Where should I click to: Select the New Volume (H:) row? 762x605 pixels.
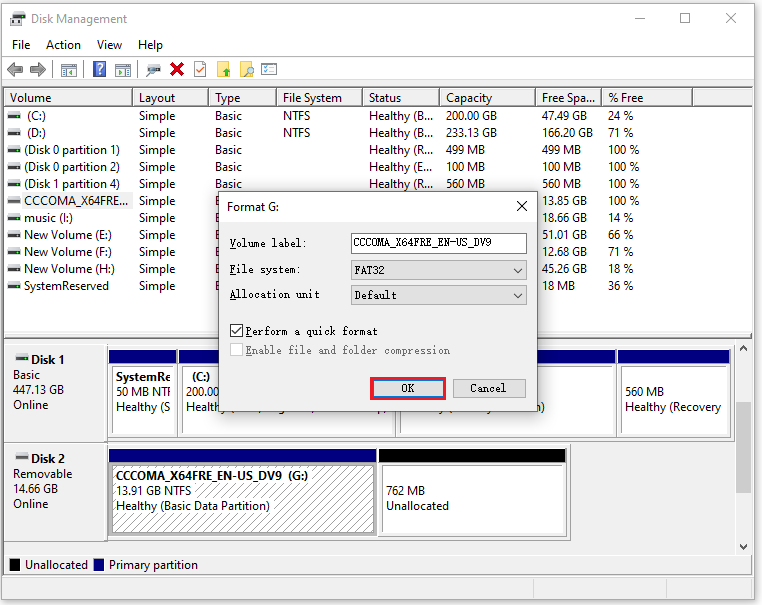[x=69, y=269]
